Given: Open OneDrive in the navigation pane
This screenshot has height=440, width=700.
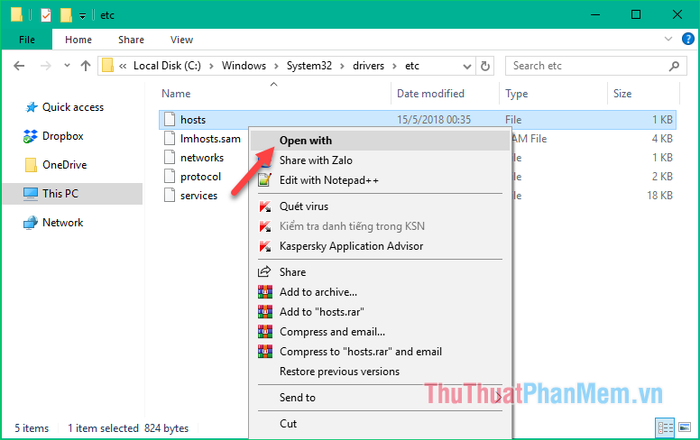Looking at the screenshot, I should coord(62,165).
